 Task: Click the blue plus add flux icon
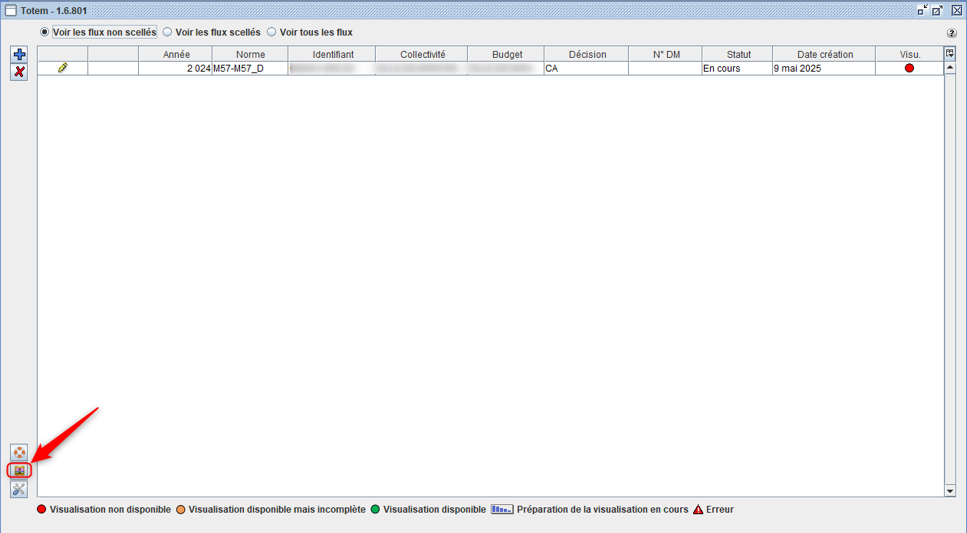(19, 55)
